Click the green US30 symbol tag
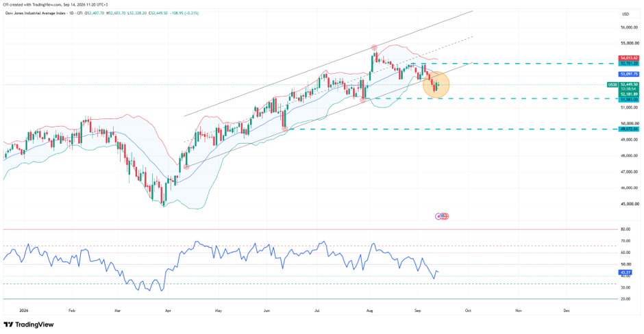Screen dimensions: 644x334 pos(612,84)
